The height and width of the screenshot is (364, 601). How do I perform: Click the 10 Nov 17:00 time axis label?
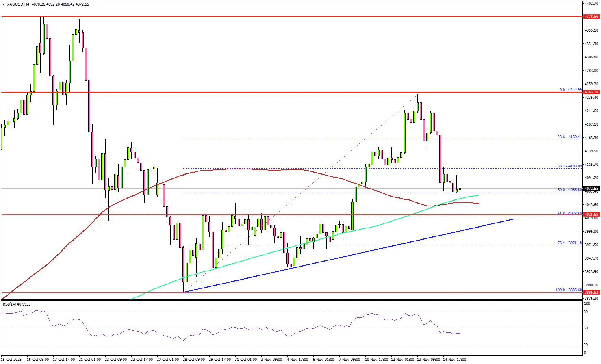pos(376,360)
